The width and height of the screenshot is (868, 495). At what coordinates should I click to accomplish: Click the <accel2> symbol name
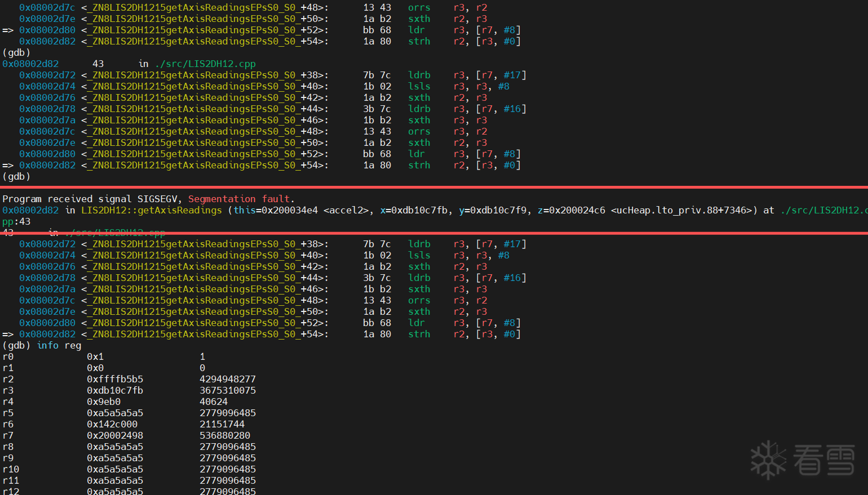(349, 210)
